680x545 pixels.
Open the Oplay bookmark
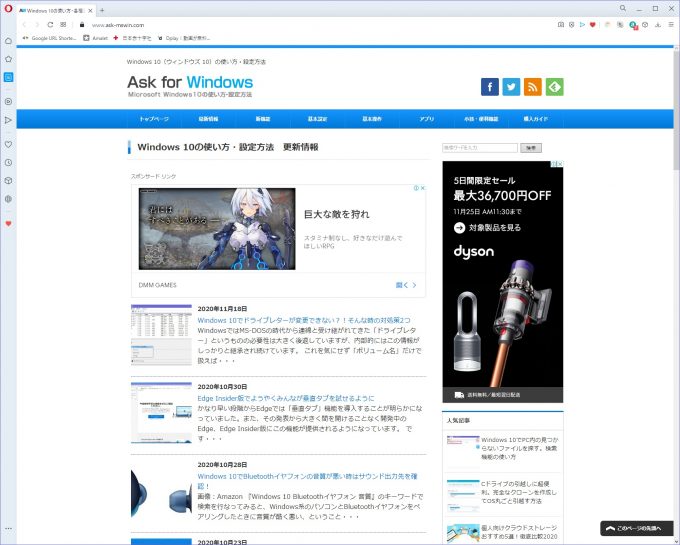point(184,38)
